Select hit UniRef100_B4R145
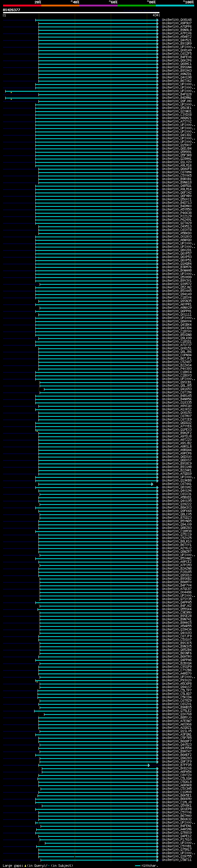This screenshot has width=197, height=868. coord(177,396)
